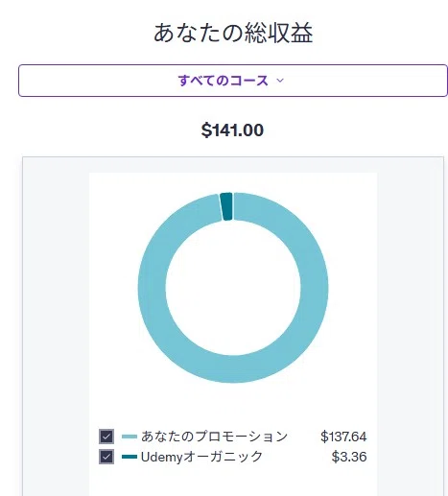Screen dimensions: 448x496
Task: Click the empty center of the donut chart
Action: 233,288
